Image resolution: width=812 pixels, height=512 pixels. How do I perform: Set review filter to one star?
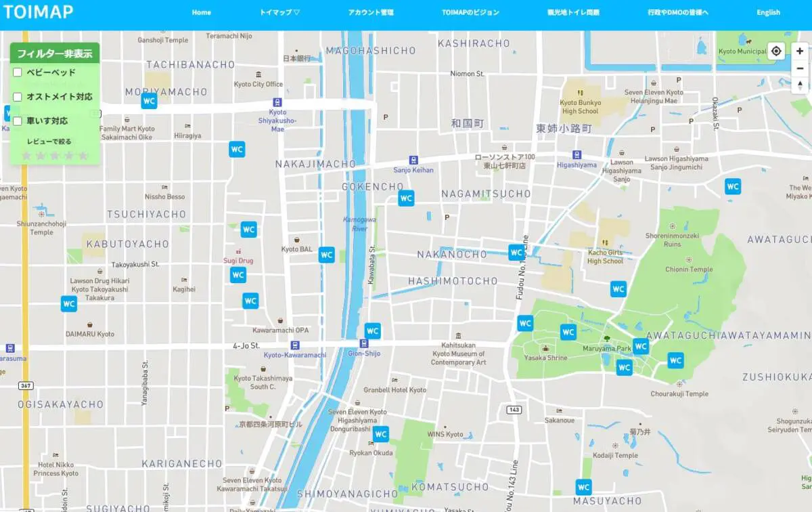(x=27, y=156)
